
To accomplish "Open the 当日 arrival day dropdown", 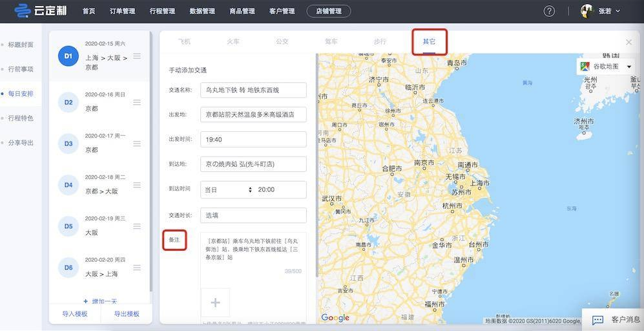I will tap(229, 189).
